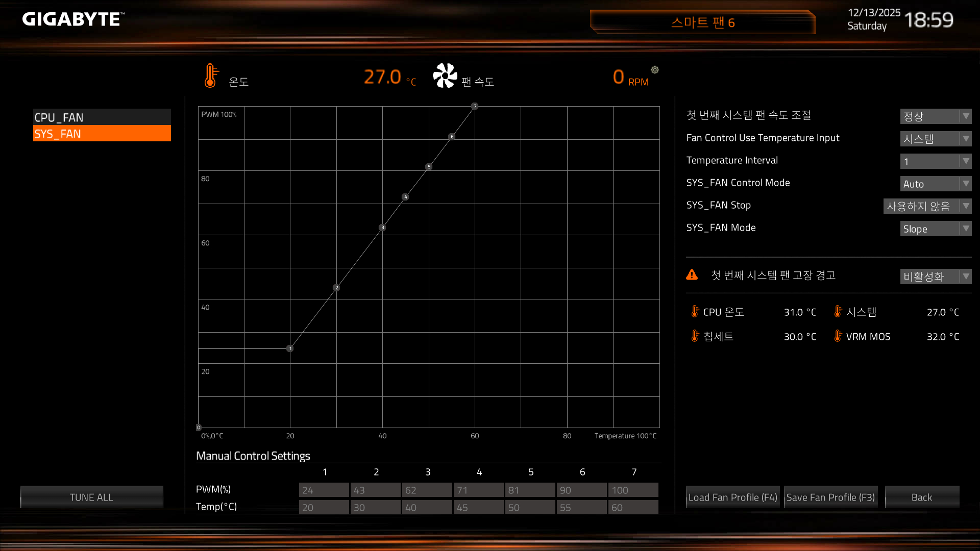Click the 시스템 temperature thermometer icon
The height and width of the screenshot is (551, 980).
tap(838, 311)
